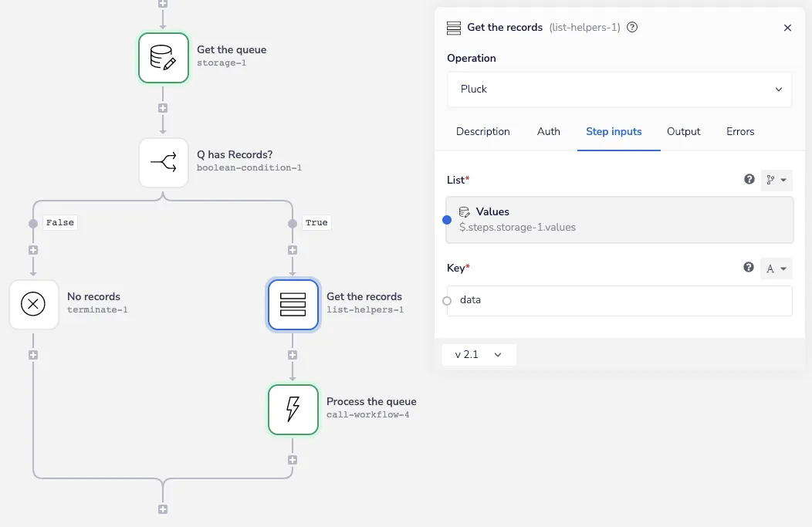Click storage icon inside the Values chip

pyautogui.click(x=465, y=211)
